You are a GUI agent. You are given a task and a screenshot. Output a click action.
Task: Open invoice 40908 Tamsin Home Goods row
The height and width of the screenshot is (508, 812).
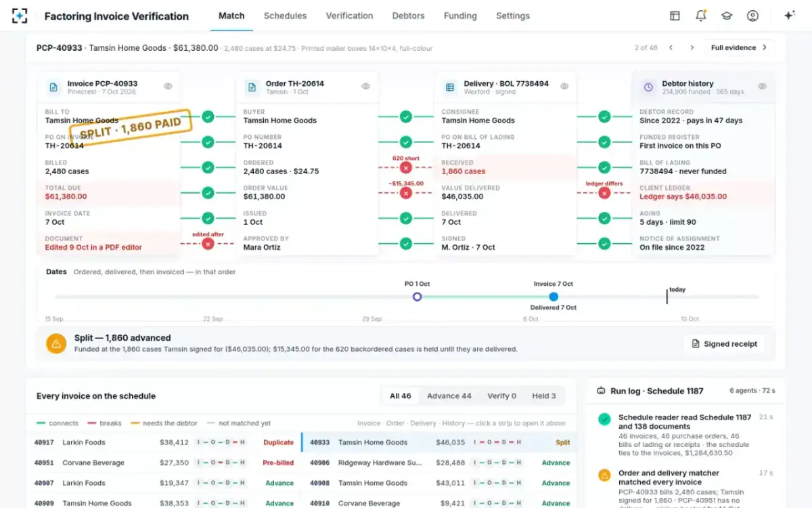point(438,483)
